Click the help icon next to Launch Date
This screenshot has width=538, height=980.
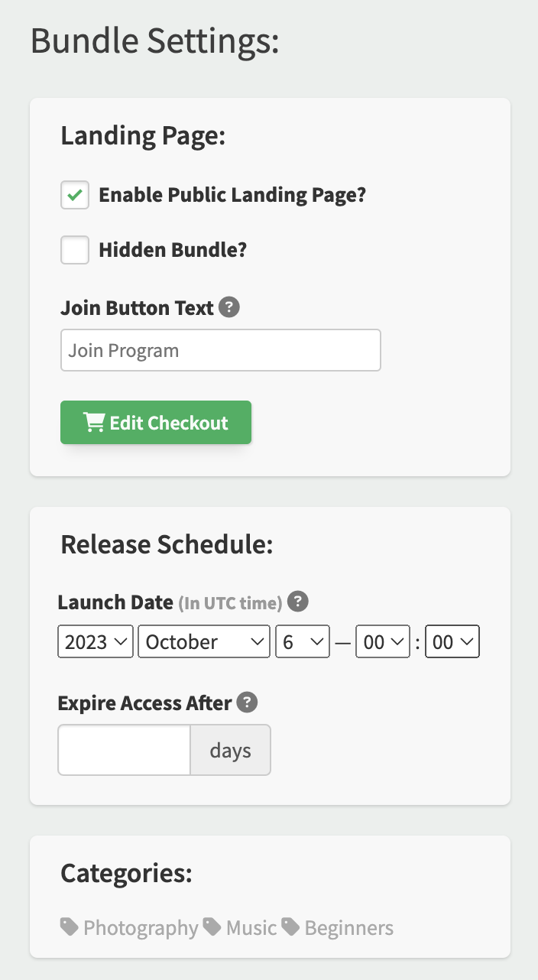(298, 602)
